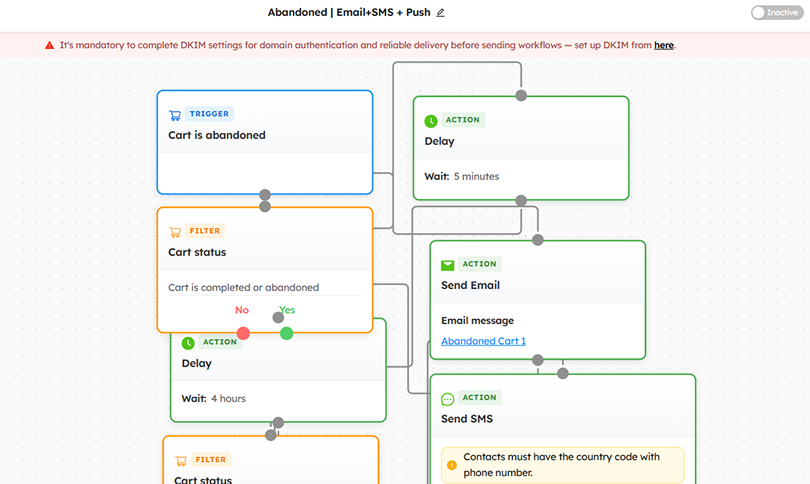Screen dimensions: 810x484
Task: Click the green clock icon in 4 hours Delay node
Action: (188, 343)
